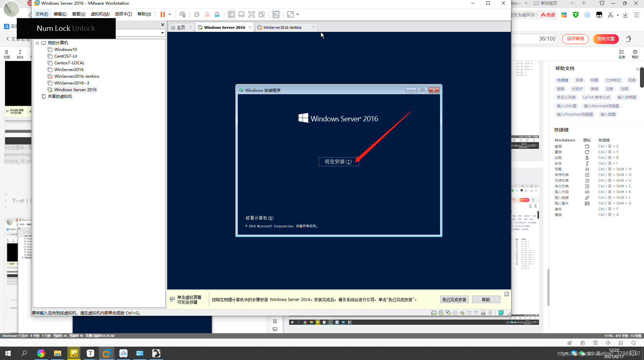Open the stretch display options dropdown
Image resolution: width=644 pixels, height=360 pixels.
pos(298,14)
